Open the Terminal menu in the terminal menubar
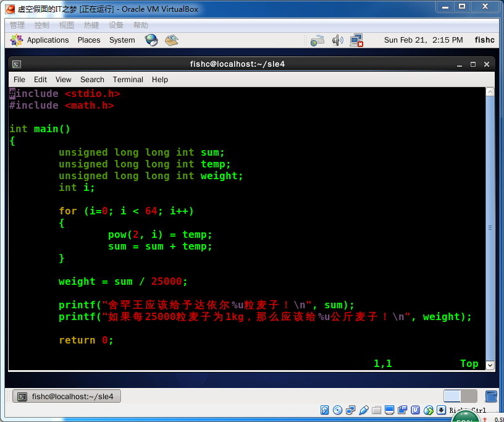Image resolution: width=504 pixels, height=422 pixels. tap(128, 80)
